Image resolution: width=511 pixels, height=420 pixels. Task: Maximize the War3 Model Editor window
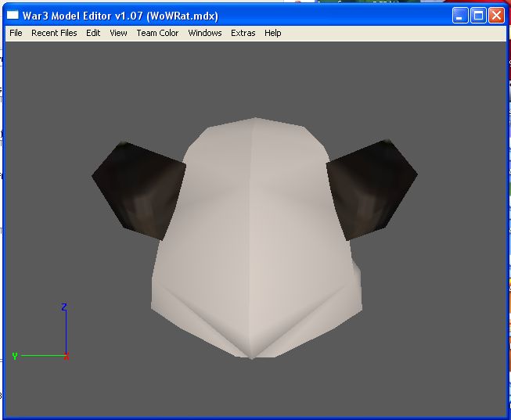click(x=478, y=16)
